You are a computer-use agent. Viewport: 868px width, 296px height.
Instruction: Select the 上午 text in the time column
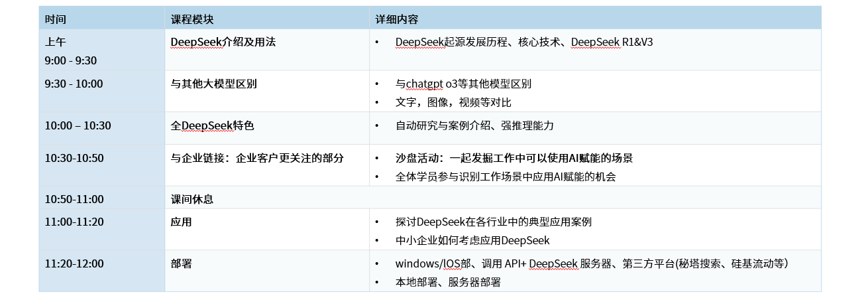pos(56,42)
